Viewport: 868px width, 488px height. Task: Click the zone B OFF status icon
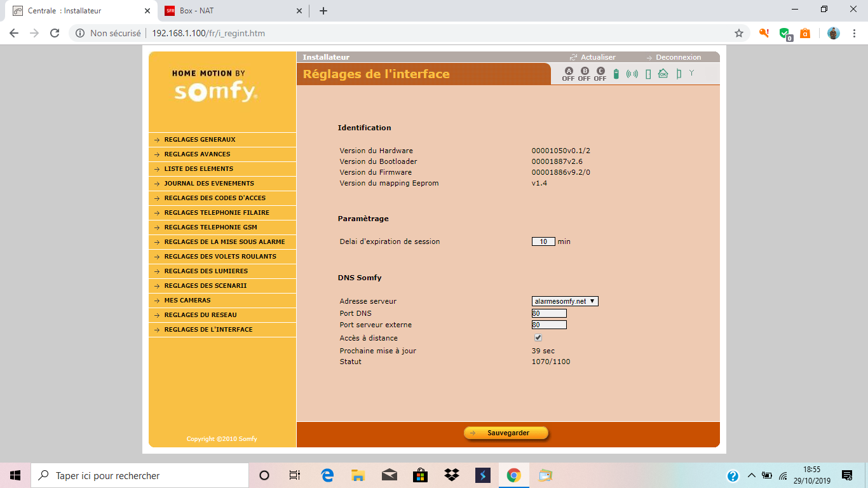585,74
